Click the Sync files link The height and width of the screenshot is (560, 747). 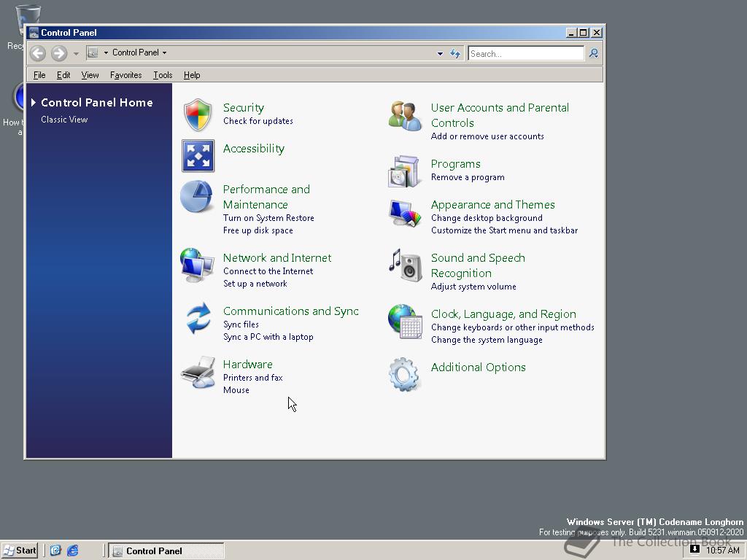pos(241,324)
